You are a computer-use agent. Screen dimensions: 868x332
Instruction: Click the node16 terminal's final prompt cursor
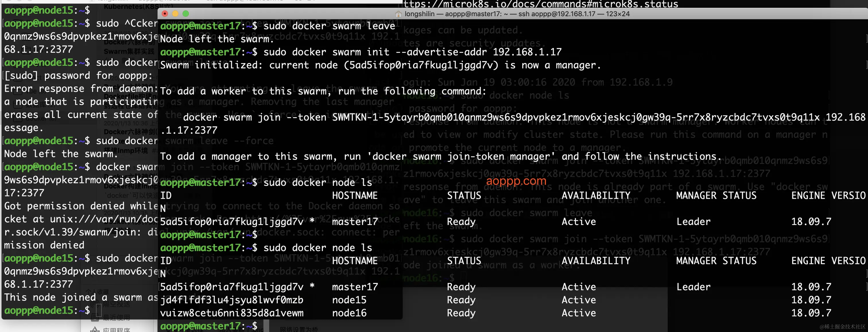(463, 278)
